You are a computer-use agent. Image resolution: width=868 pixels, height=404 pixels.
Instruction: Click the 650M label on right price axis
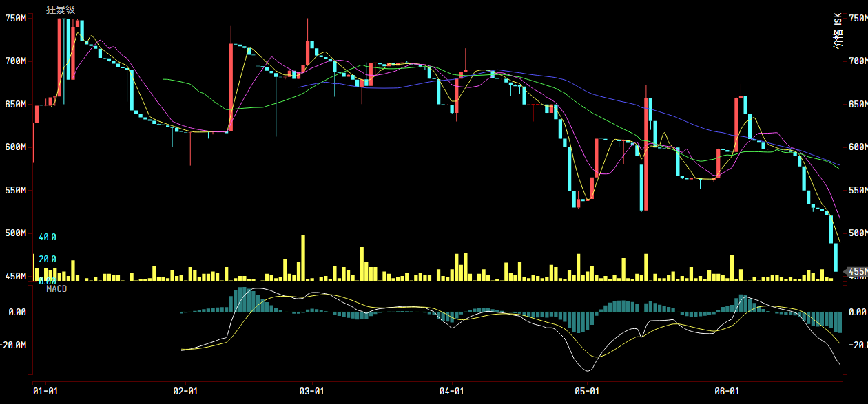pos(858,105)
